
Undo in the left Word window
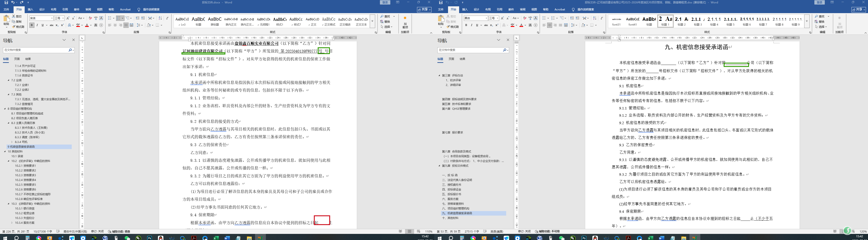(x=13, y=2)
